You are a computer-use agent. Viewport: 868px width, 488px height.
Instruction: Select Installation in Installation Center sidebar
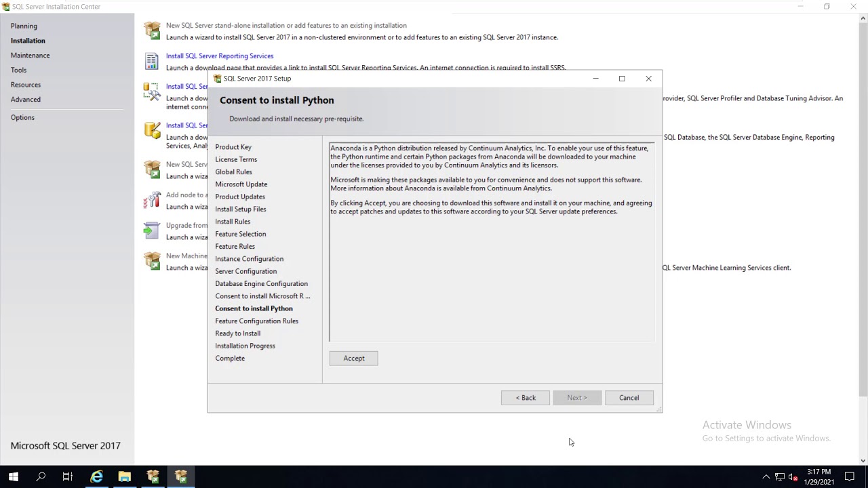(28, 41)
